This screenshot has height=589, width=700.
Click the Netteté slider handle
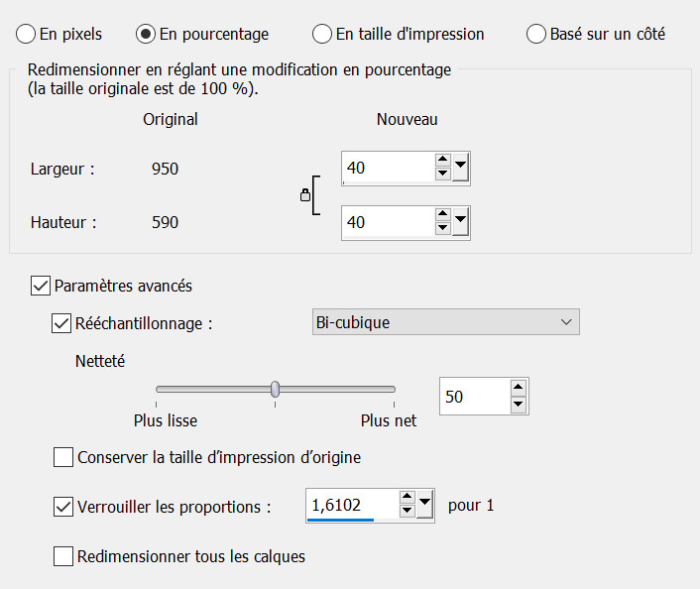pyautogui.click(x=276, y=389)
